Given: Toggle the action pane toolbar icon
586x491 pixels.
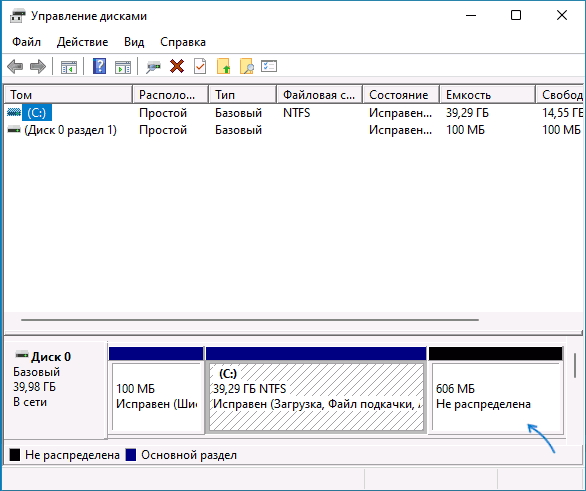Looking at the screenshot, I should [x=123, y=68].
